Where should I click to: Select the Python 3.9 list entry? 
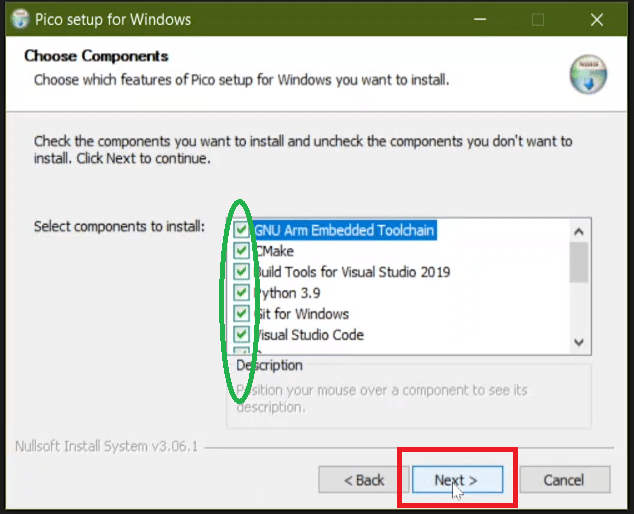pyautogui.click(x=287, y=293)
